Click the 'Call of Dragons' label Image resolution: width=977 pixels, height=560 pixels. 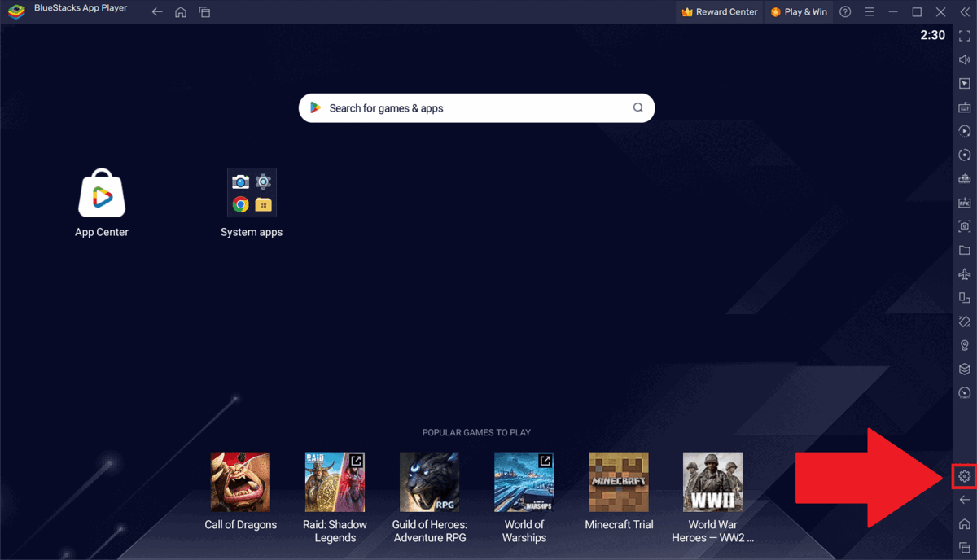240,524
